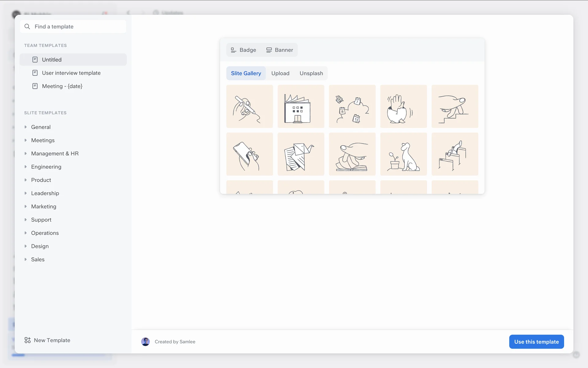
Task: Choose the factory building illustration thumbnail
Action: point(301,106)
